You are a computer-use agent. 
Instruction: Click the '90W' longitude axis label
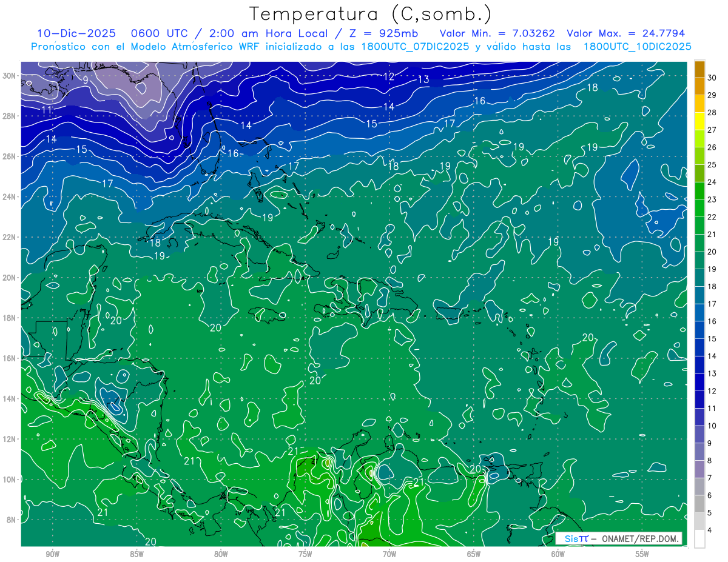click(x=52, y=554)
